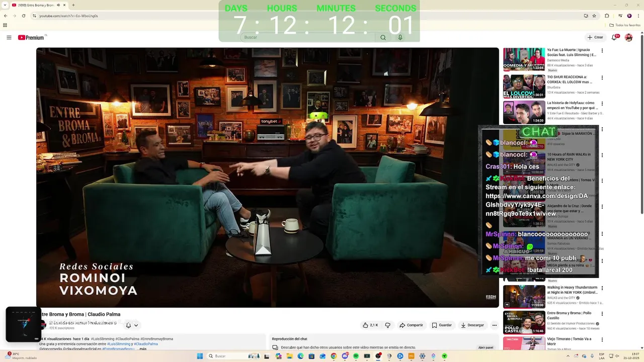This screenshot has width=644, height=362.
Task: Open Spotify from the taskbar
Action: tap(356, 356)
